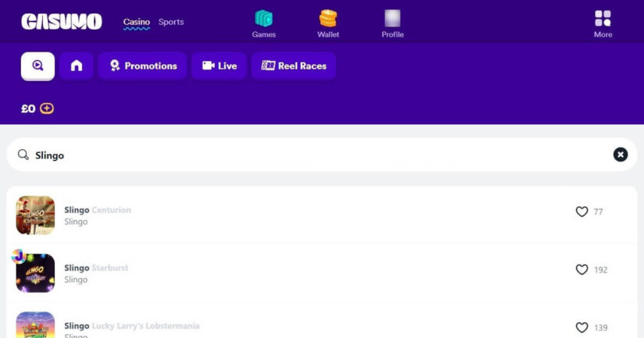Viewport: 644px width, 338px height.
Task: Open Slingo Starburst game thumbnail
Action: pos(35,272)
